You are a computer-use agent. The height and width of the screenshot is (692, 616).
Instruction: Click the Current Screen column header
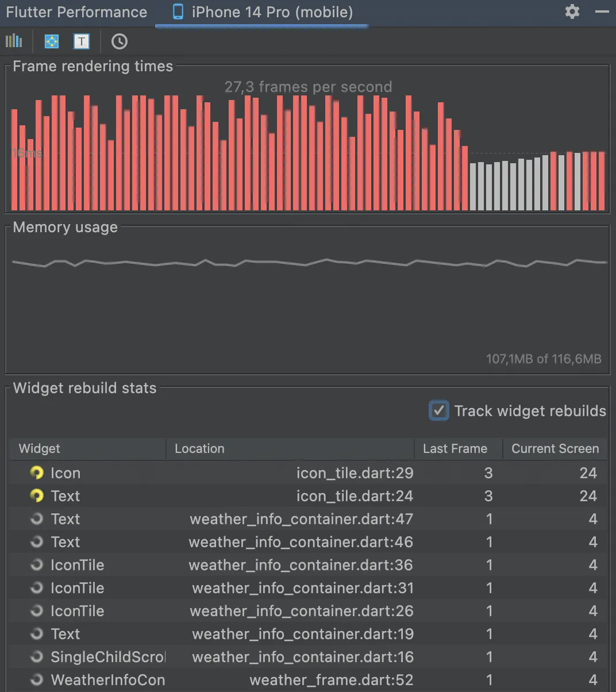(555, 448)
